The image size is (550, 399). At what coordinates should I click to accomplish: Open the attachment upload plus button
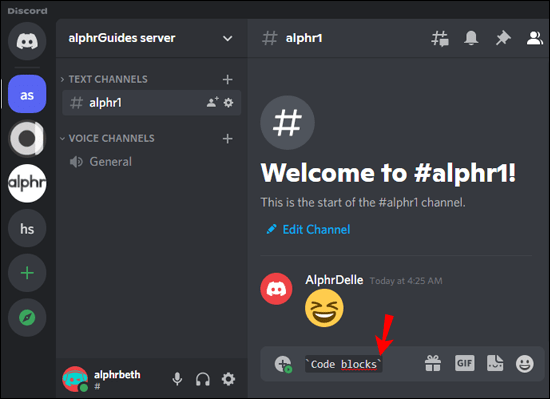283,364
